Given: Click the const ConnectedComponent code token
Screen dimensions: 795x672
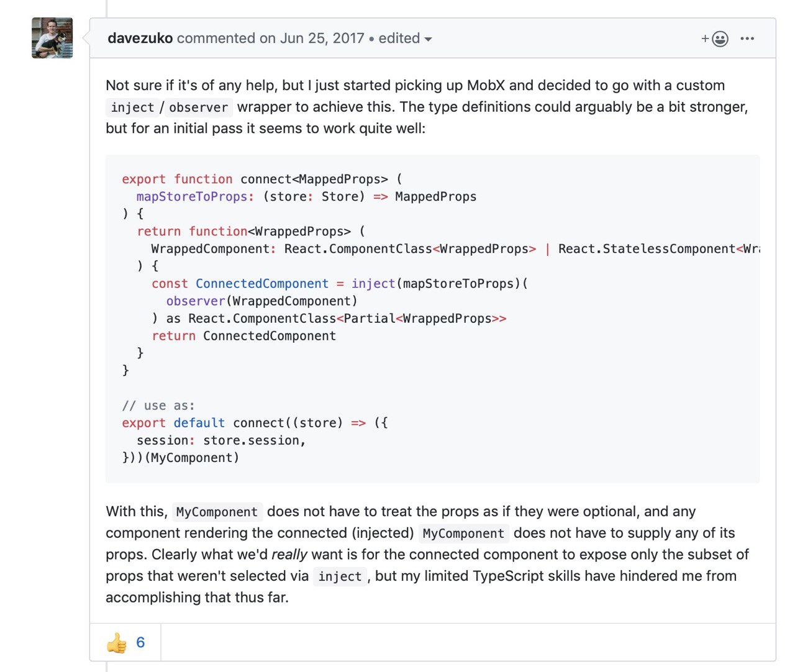Looking at the screenshot, I should coord(240,283).
